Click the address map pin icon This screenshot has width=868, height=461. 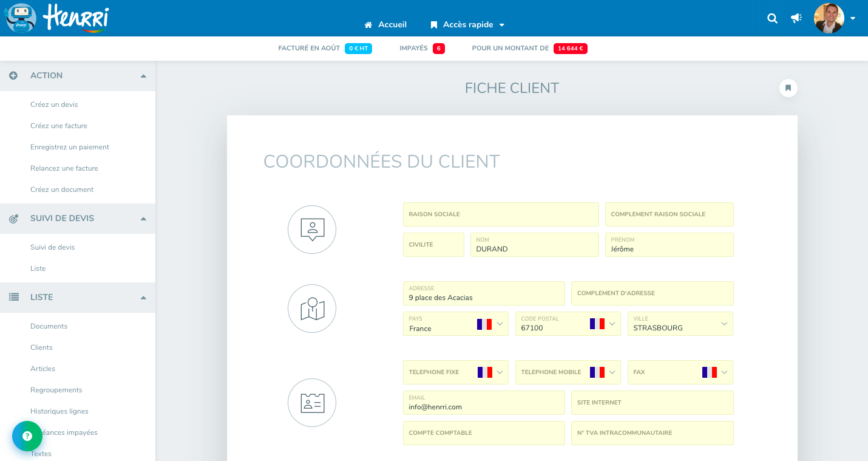click(312, 309)
